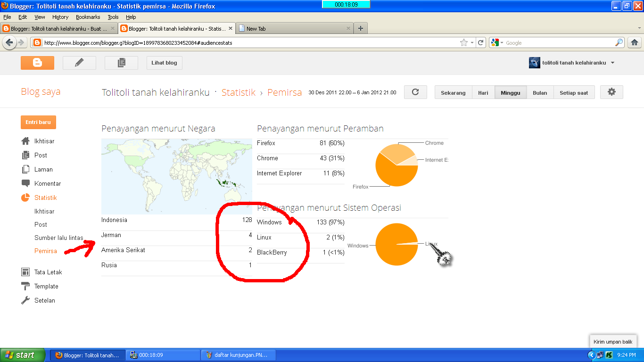The height and width of the screenshot is (362, 644).
Task: Select the Setiap saat time range
Action: pos(574,92)
